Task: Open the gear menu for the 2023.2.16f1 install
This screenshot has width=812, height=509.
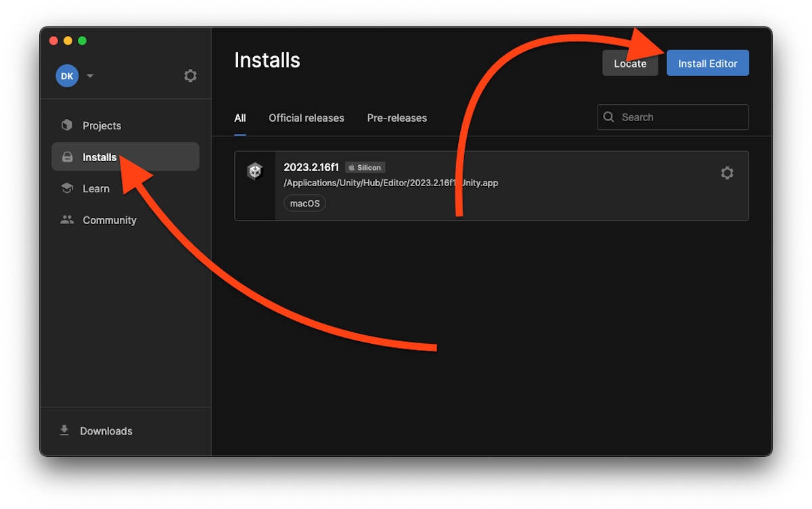Action: pos(727,173)
